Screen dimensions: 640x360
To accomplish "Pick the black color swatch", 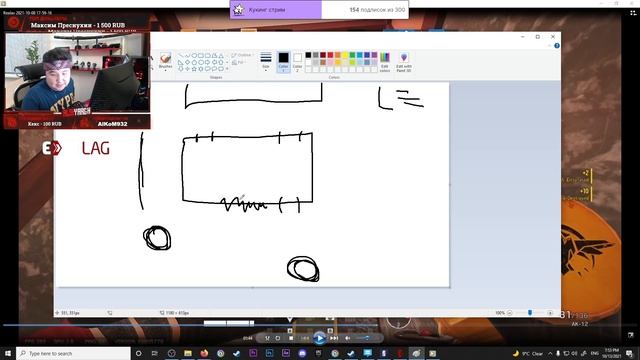I will coord(308,55).
